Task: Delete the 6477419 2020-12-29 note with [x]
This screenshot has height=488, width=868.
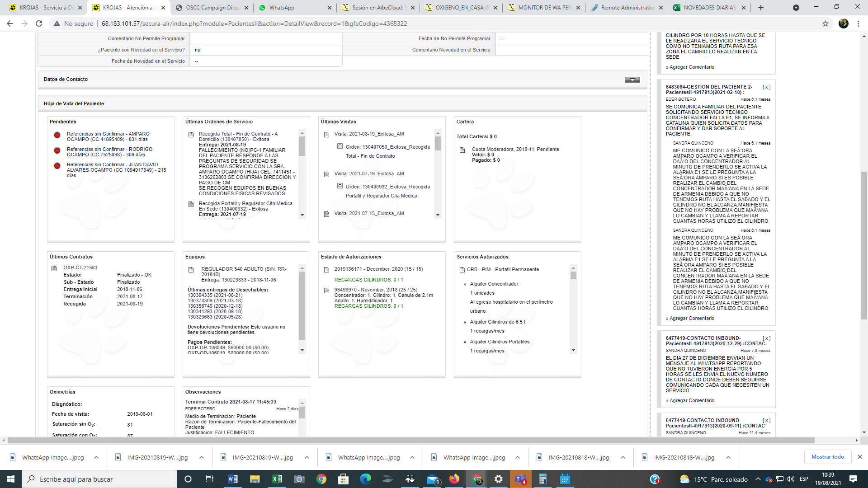Action: (766, 338)
